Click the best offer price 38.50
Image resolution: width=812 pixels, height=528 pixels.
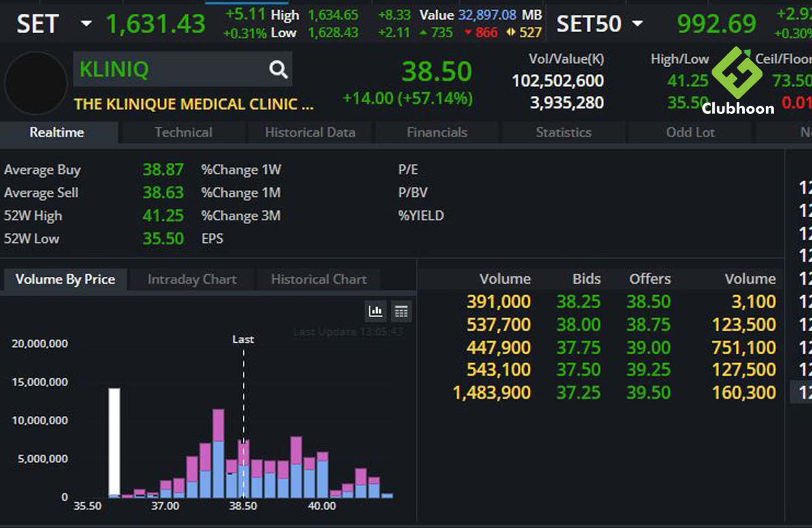(x=649, y=301)
